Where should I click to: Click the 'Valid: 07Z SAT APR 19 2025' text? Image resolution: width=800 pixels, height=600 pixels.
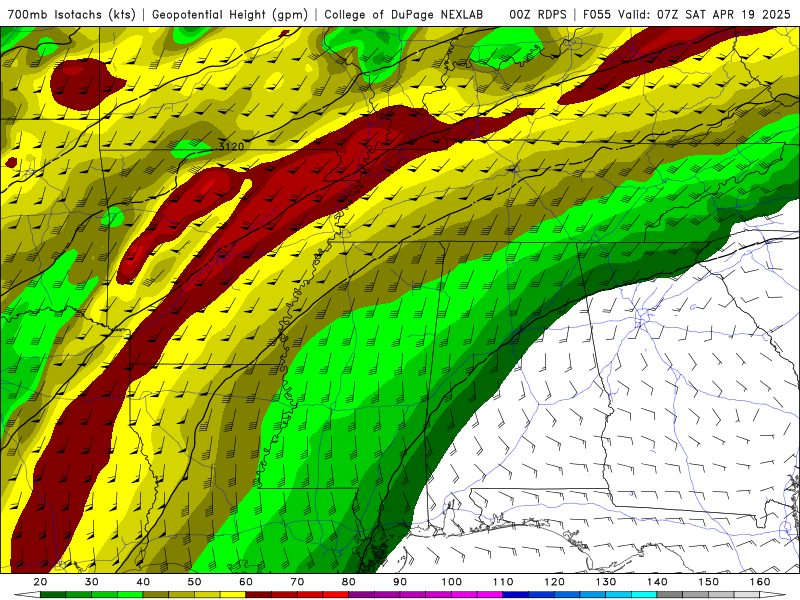point(704,14)
